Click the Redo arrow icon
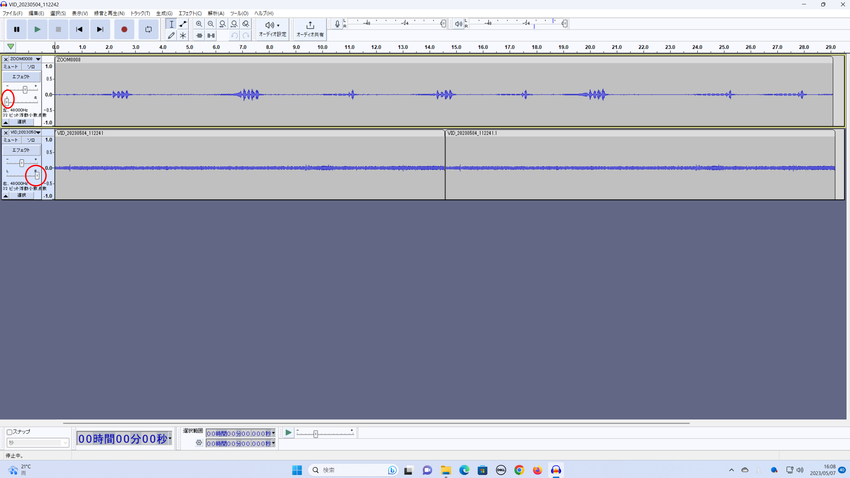The height and width of the screenshot is (478, 850). 246,35
